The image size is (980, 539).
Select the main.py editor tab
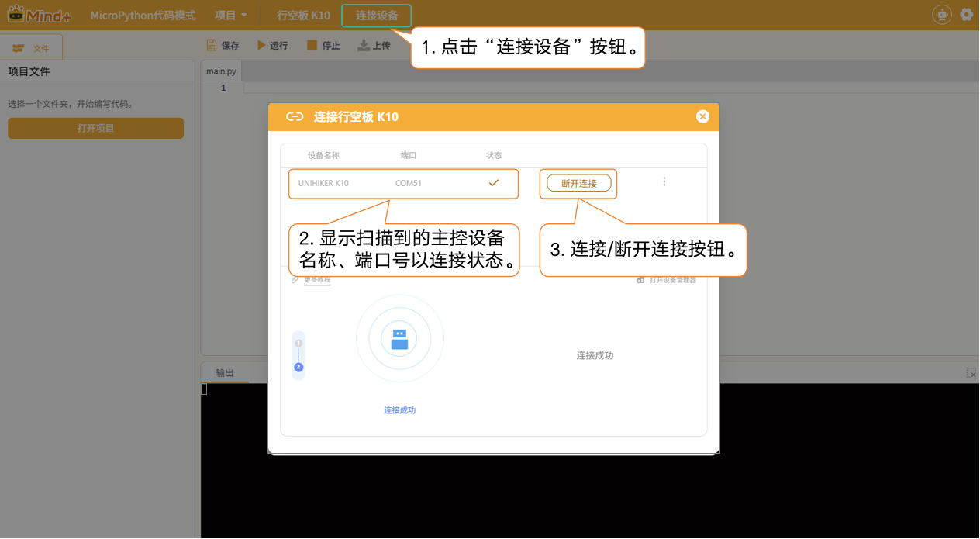tap(221, 71)
